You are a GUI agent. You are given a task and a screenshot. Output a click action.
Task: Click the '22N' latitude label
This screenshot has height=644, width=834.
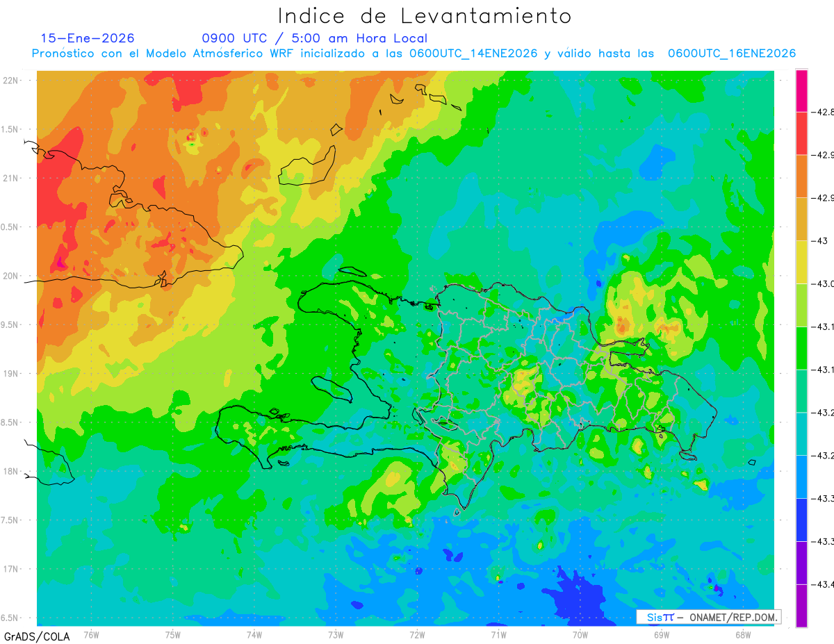click(x=11, y=80)
